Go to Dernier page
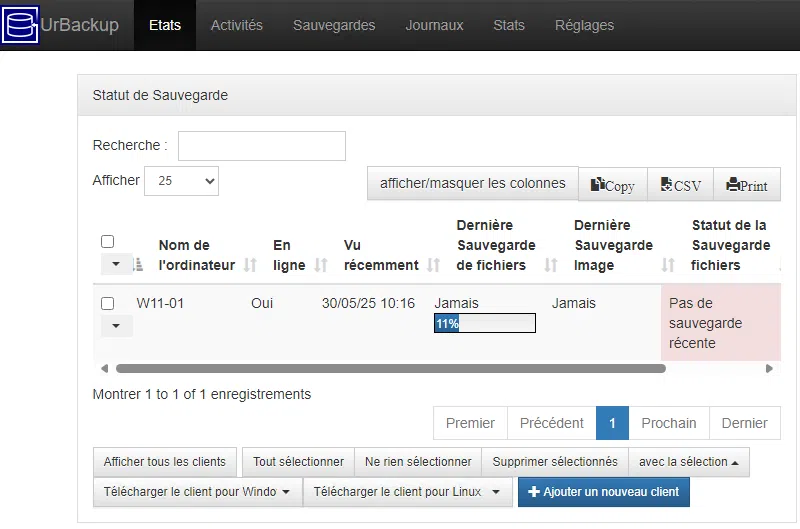This screenshot has width=800, height=529. pos(745,423)
